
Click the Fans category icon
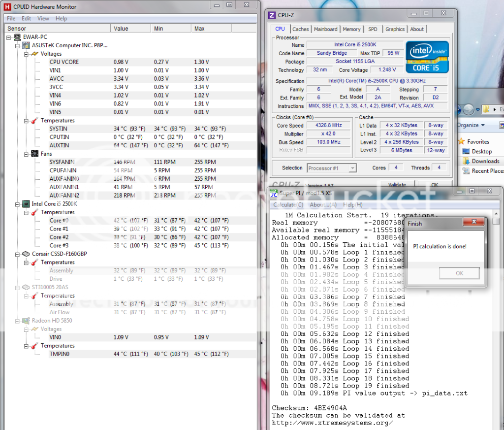point(34,154)
